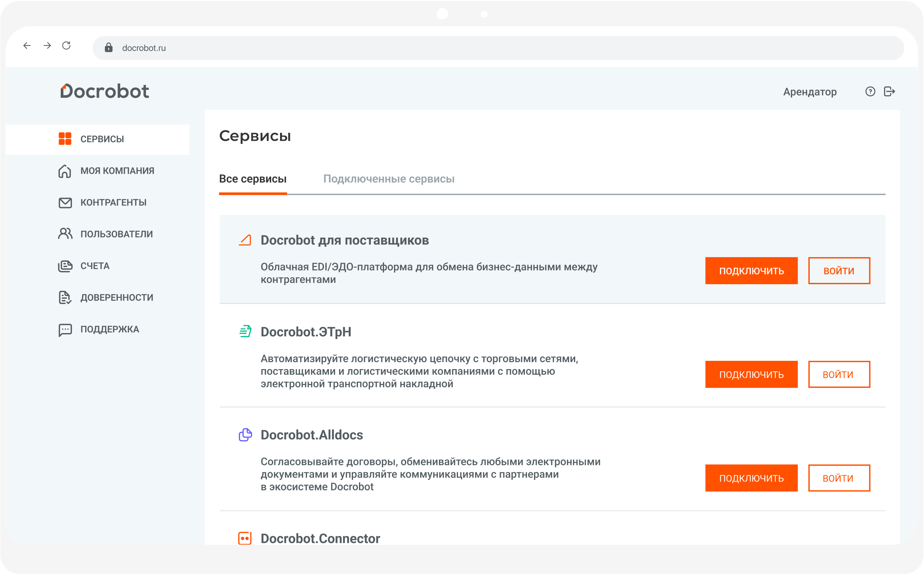Click the Docrobot.Alldocs title
The width and height of the screenshot is (924, 575).
[x=312, y=435]
